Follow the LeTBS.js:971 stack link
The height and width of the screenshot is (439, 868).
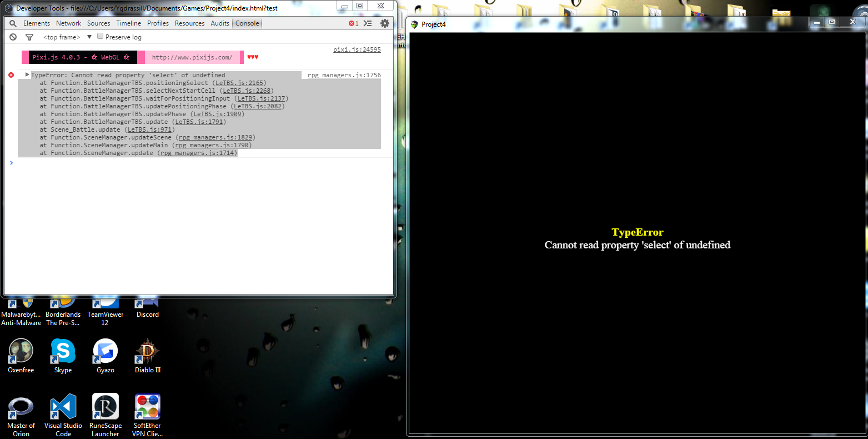coord(150,129)
